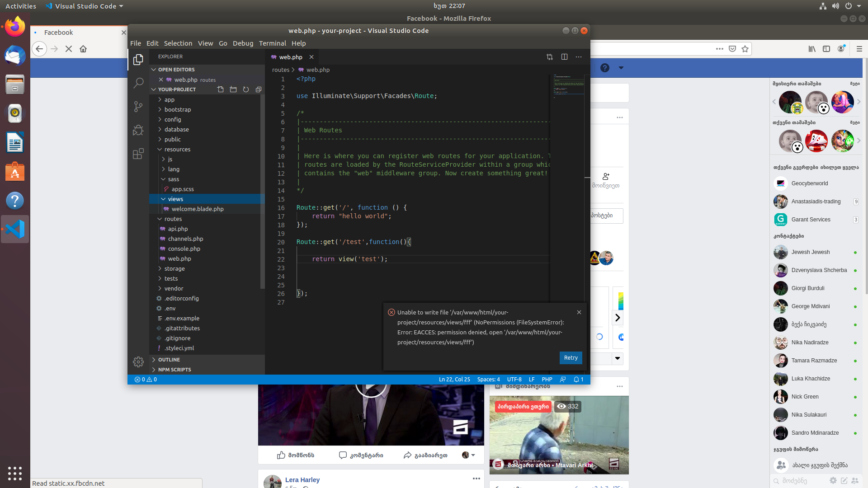
Task: Click the Retry button
Action: click(571, 358)
